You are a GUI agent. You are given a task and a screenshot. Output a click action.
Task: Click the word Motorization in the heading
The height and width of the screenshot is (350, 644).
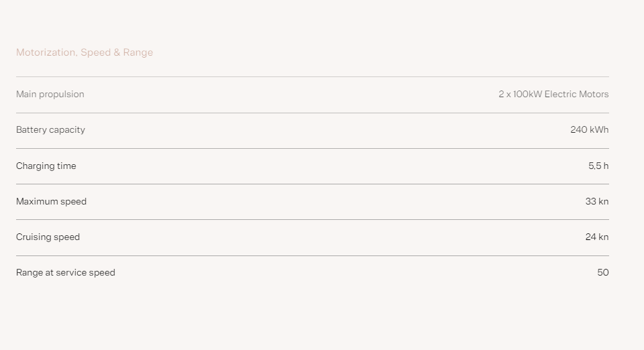pyautogui.click(x=46, y=52)
